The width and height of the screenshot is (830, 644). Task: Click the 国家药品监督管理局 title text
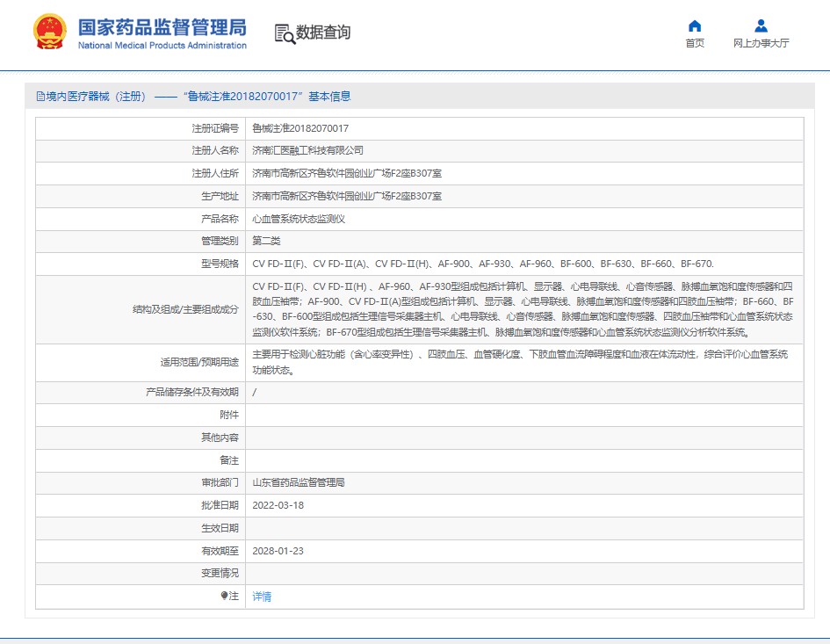(x=162, y=26)
